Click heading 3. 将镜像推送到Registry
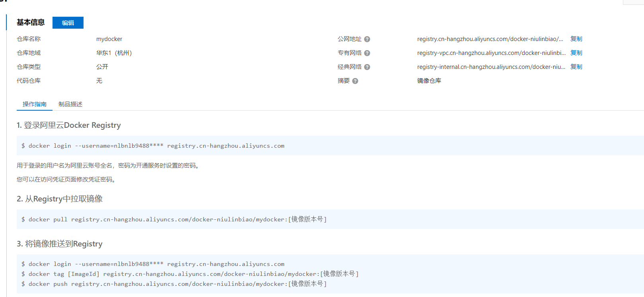 [60, 244]
